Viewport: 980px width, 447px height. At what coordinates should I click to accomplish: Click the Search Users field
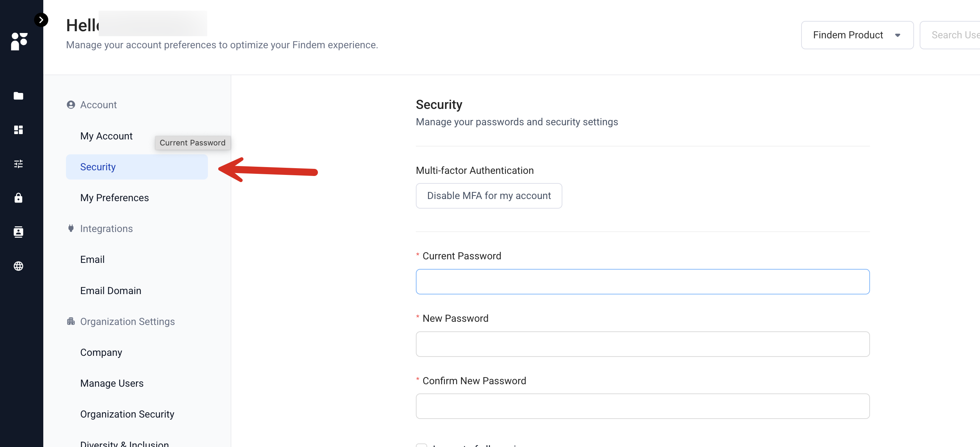(x=949, y=35)
